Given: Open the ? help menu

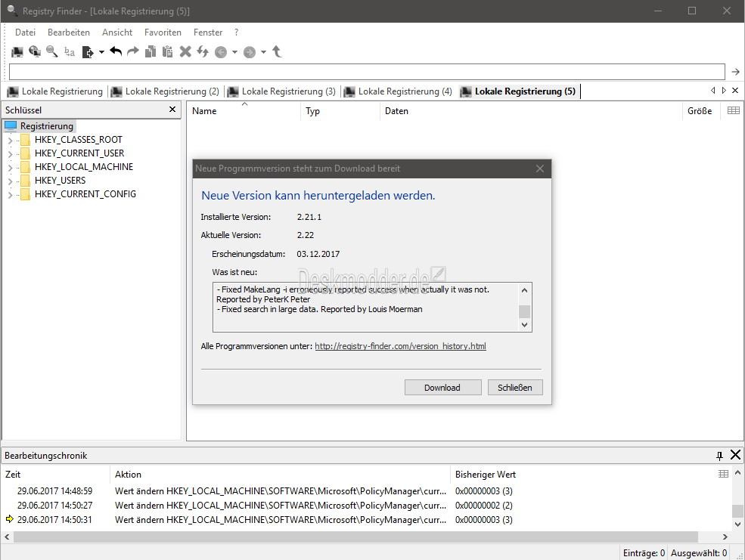Looking at the screenshot, I should tap(236, 32).
